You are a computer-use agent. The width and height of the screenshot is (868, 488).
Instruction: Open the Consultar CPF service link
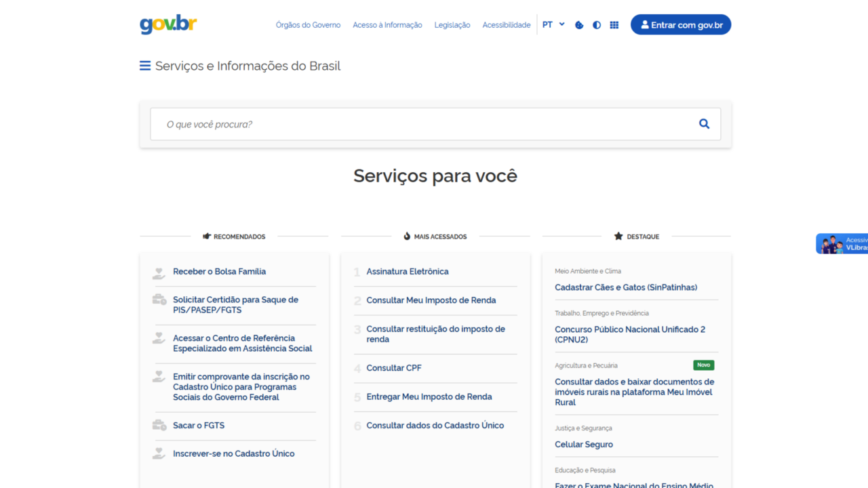pos(394,367)
